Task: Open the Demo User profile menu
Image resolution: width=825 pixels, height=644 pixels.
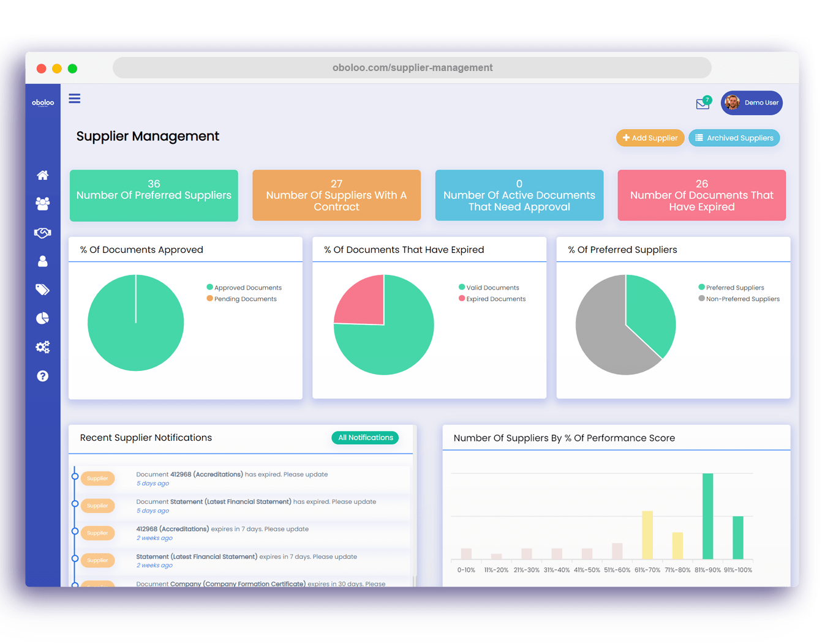Action: [x=752, y=103]
